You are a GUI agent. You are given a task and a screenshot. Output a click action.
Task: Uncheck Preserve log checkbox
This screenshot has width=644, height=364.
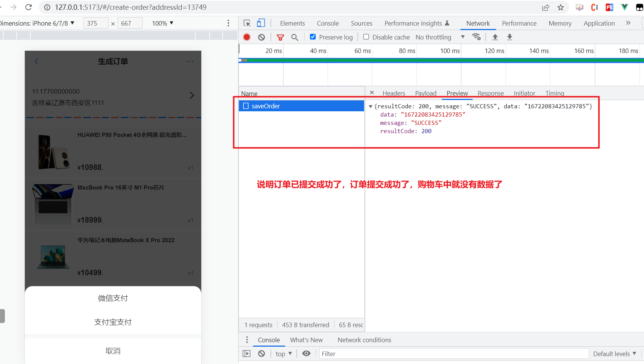click(313, 37)
